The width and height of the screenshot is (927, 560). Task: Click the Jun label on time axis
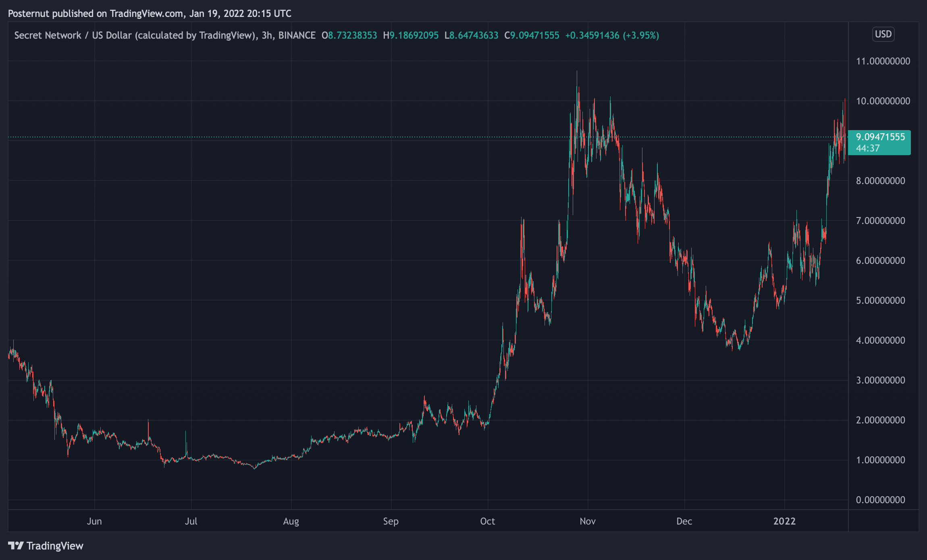click(x=94, y=521)
